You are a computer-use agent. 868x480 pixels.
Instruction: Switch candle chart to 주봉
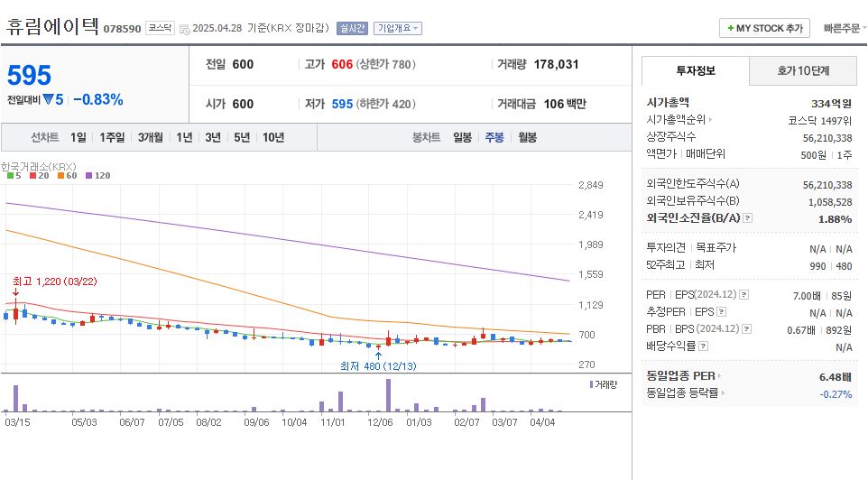[x=494, y=137]
